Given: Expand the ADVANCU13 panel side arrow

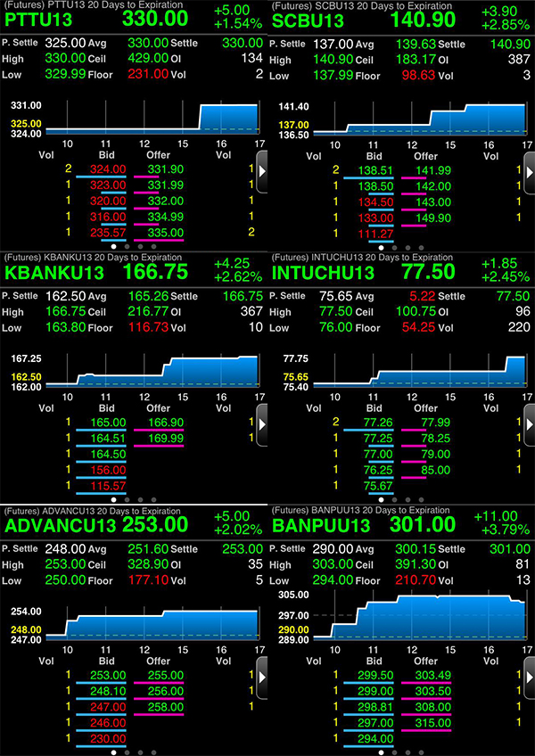Looking at the screenshot, I should coord(261,677).
